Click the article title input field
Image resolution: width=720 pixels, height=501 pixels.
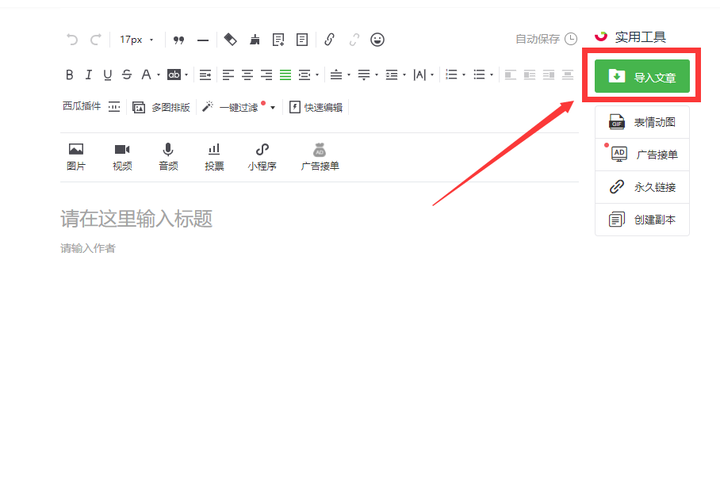point(319,219)
